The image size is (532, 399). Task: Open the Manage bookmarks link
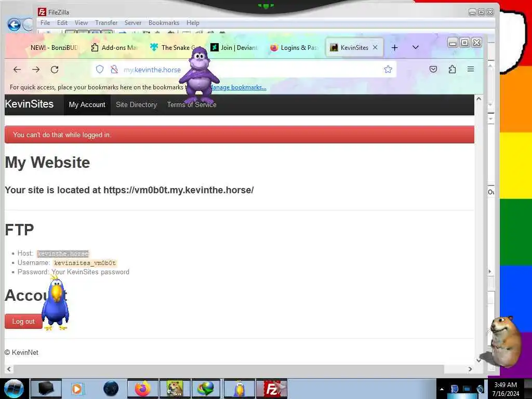click(237, 87)
